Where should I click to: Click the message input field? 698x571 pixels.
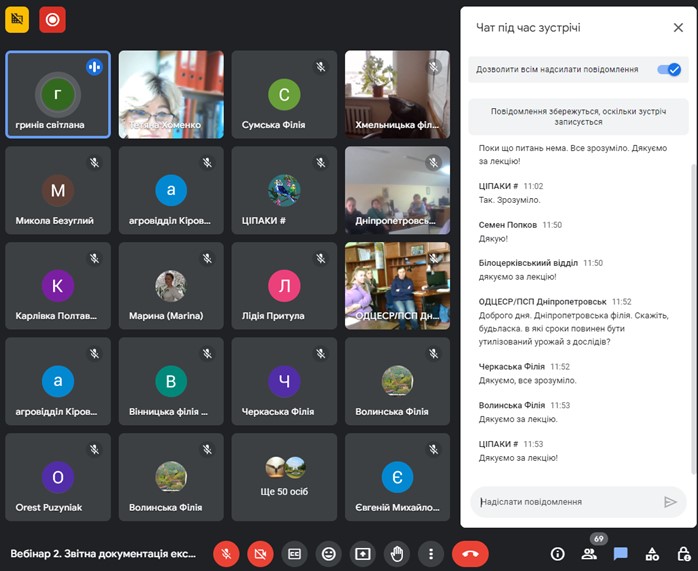[x=565, y=502]
